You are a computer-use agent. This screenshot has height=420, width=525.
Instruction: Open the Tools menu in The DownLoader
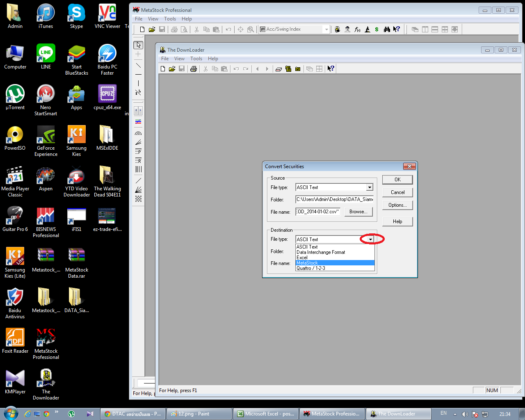(196, 59)
